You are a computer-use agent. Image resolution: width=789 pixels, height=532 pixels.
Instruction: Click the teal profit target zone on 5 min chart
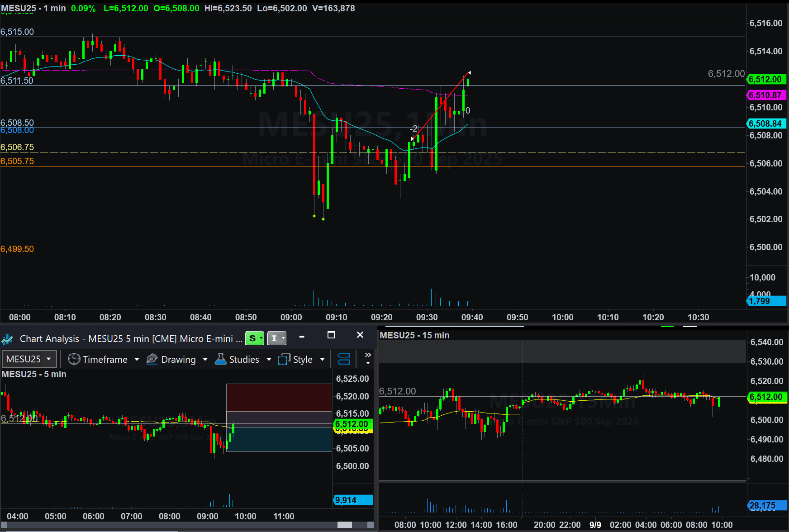279,439
